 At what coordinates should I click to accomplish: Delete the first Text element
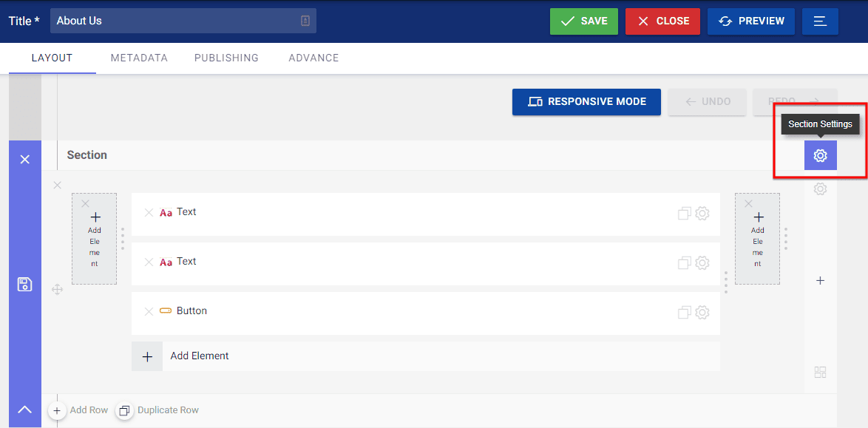click(149, 213)
